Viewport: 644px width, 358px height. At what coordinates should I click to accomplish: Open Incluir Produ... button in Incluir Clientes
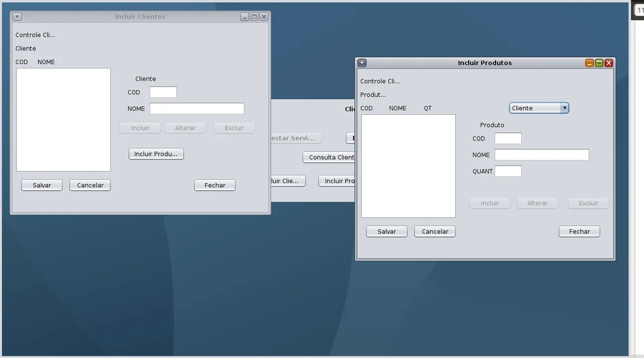(156, 154)
